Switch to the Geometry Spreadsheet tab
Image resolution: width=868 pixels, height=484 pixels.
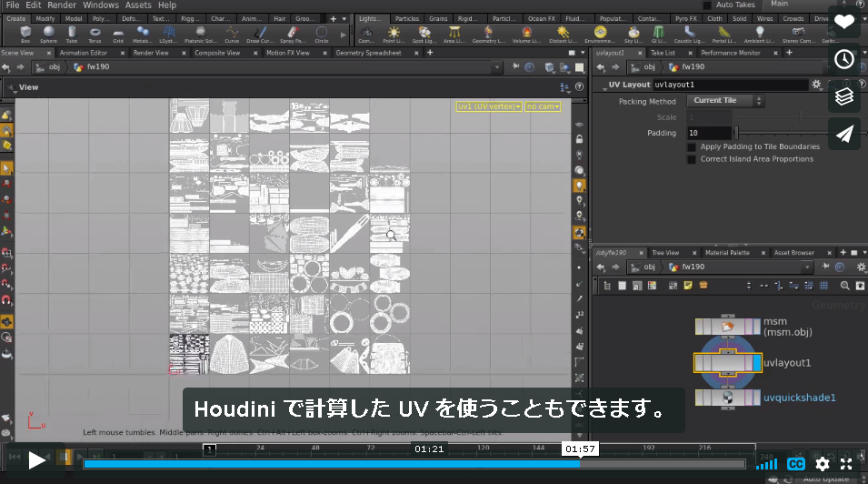(x=368, y=53)
